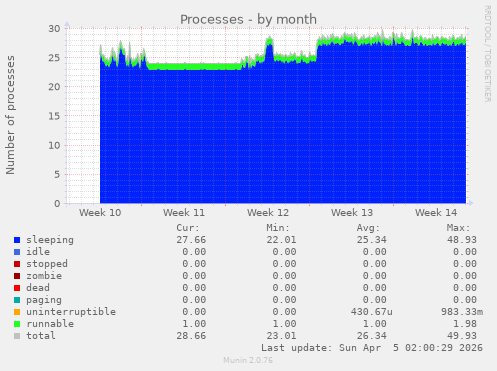Click the y-axis label 10
This screenshot has height=371, width=497.
pos(54,145)
